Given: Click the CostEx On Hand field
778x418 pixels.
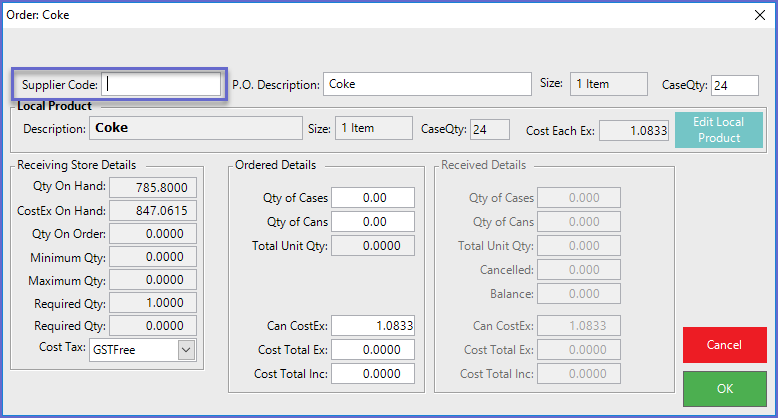Looking at the screenshot, I should [x=153, y=210].
